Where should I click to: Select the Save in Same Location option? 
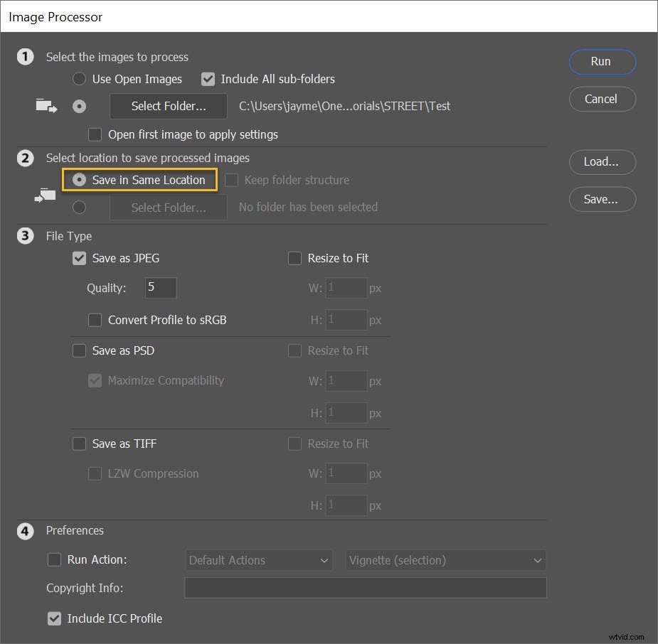(79, 180)
